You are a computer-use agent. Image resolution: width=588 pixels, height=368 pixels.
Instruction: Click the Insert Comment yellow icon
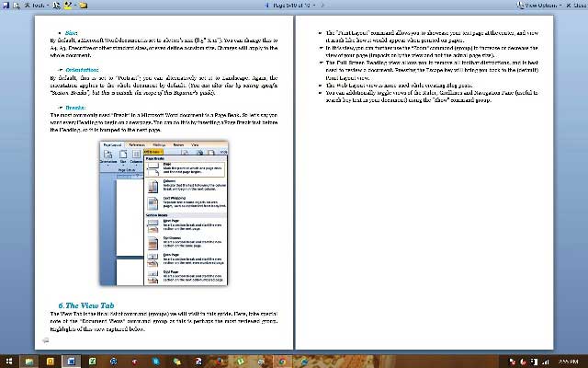click(84, 6)
